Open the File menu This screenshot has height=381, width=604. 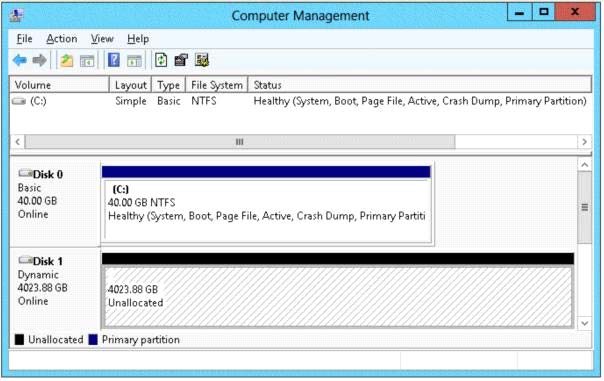point(24,39)
